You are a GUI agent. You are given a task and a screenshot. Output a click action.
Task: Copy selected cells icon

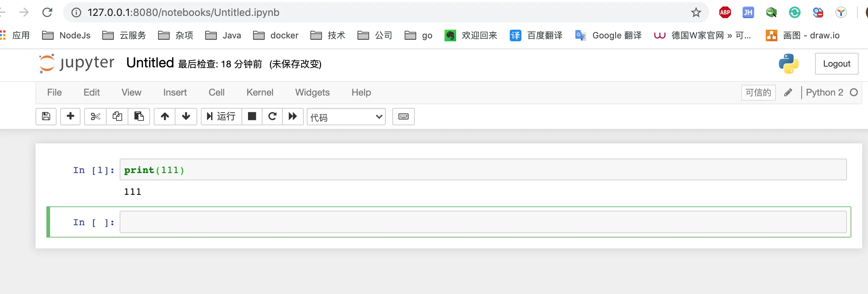117,117
